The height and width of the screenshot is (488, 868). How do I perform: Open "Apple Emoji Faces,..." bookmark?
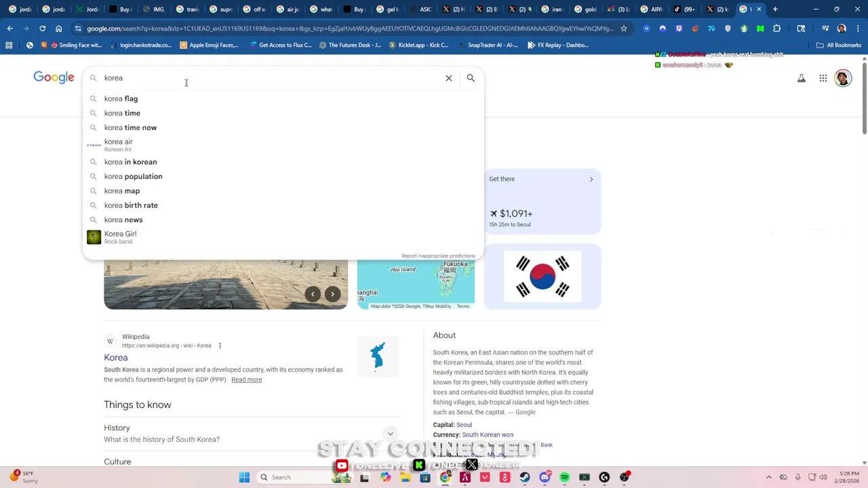click(208, 45)
